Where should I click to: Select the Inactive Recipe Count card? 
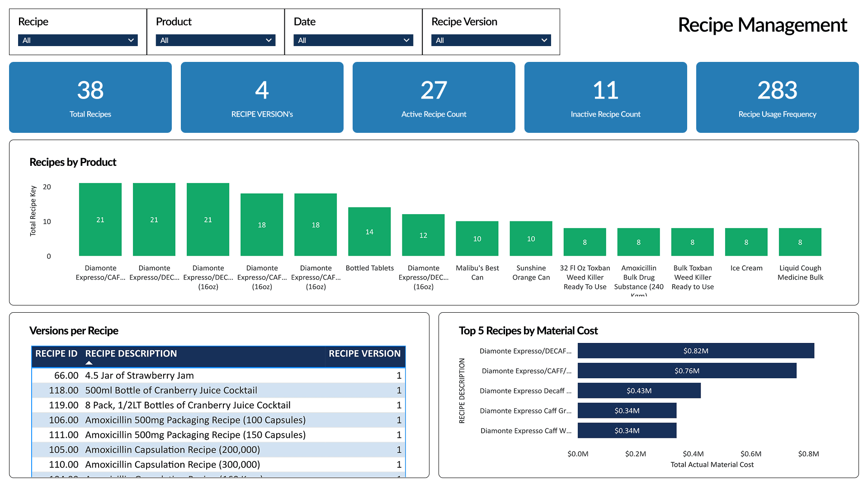pyautogui.click(x=605, y=97)
